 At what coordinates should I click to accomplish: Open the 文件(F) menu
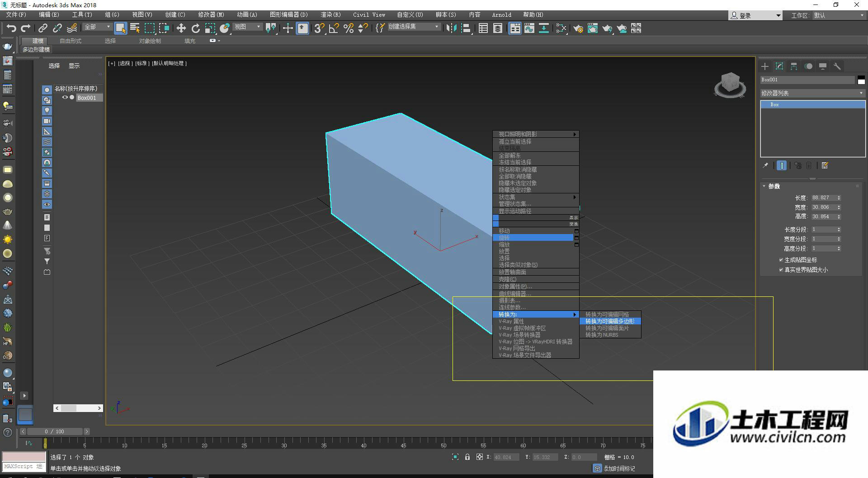pyautogui.click(x=16, y=15)
